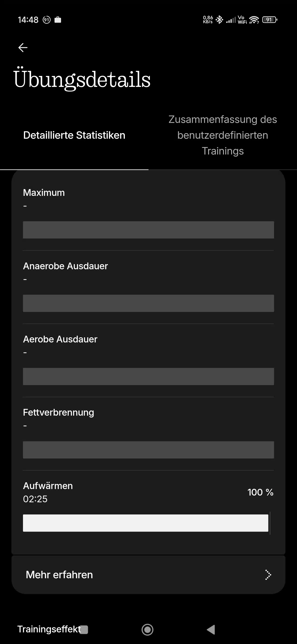297x644 pixels.
Task: Click the gray Maximum zone bar
Action: tap(148, 230)
